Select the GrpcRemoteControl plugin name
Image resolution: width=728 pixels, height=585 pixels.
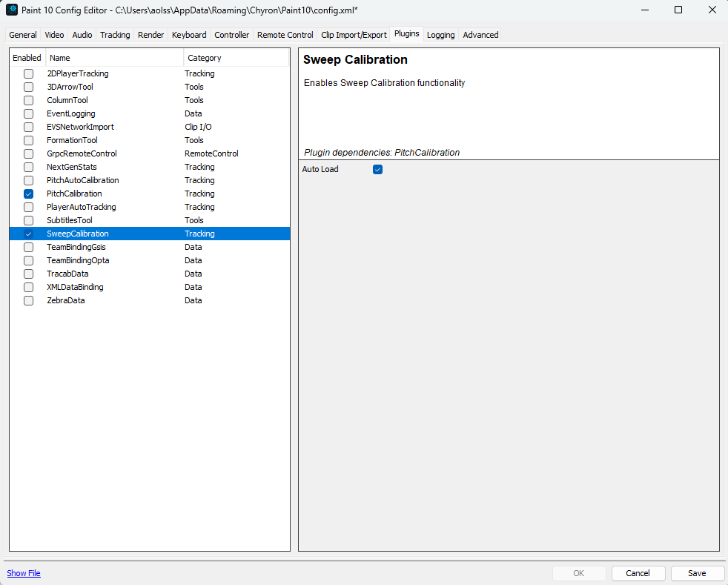pos(82,153)
